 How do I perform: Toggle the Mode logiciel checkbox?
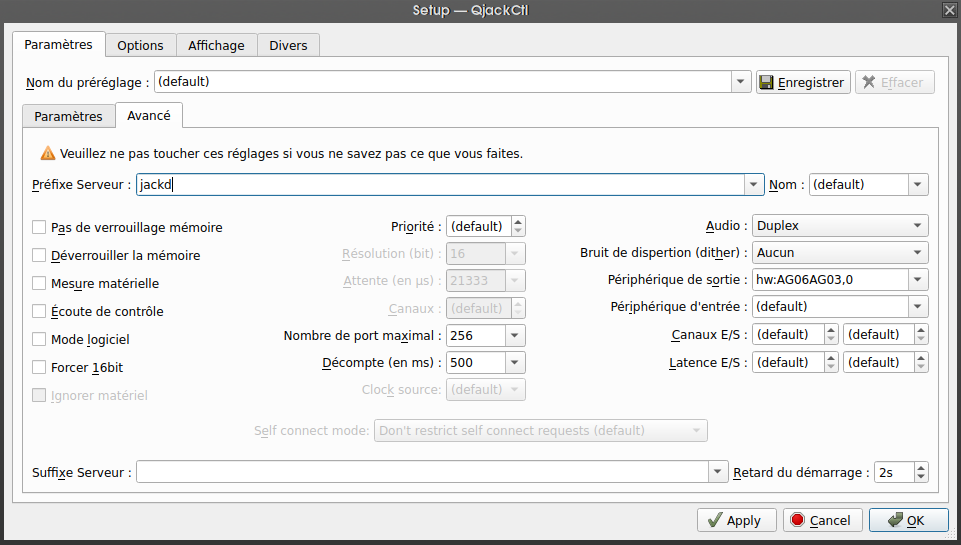pos(40,340)
